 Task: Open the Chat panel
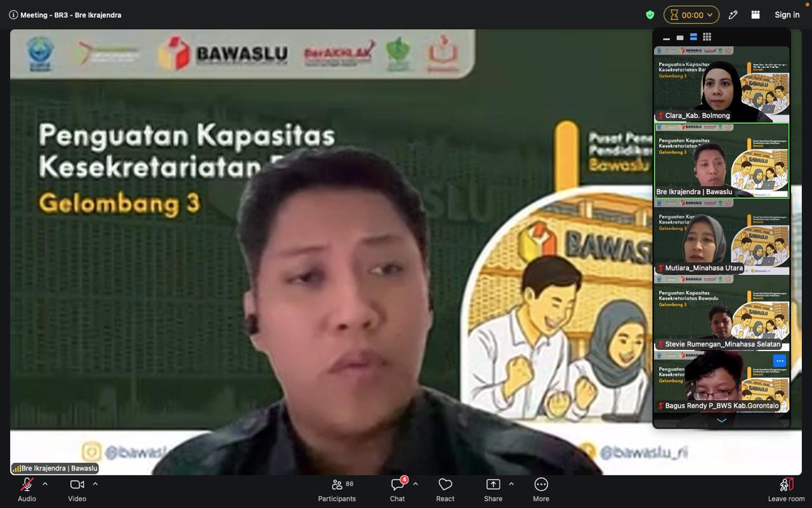[398, 489]
